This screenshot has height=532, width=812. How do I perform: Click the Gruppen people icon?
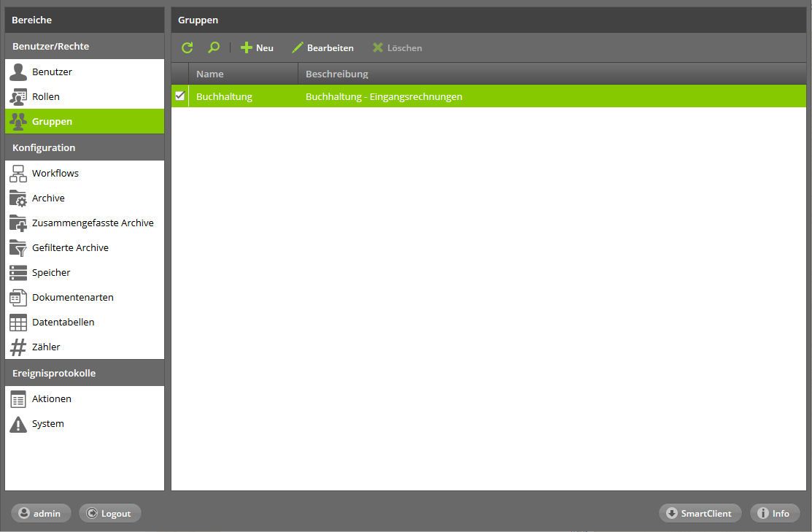click(x=18, y=121)
